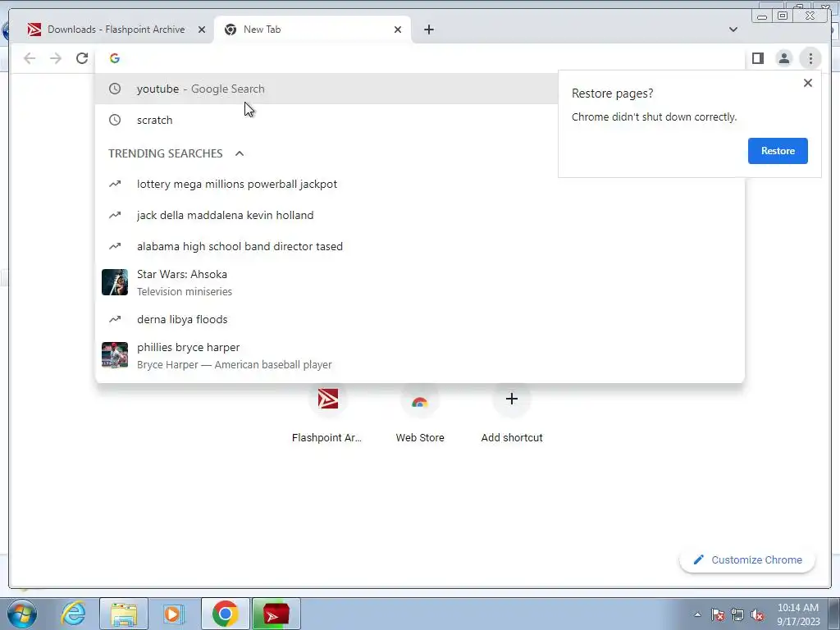Screen dimensions: 840x630
Task: Select jack della maddalena kevin holland suggestion
Action: (419, 216)
